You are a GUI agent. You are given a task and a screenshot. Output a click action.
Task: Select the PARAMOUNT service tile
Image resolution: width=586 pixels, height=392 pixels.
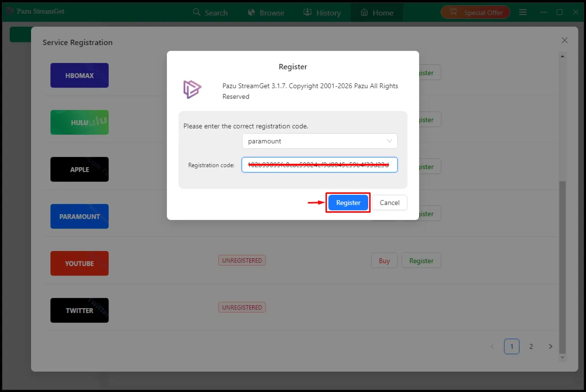pyautogui.click(x=80, y=216)
